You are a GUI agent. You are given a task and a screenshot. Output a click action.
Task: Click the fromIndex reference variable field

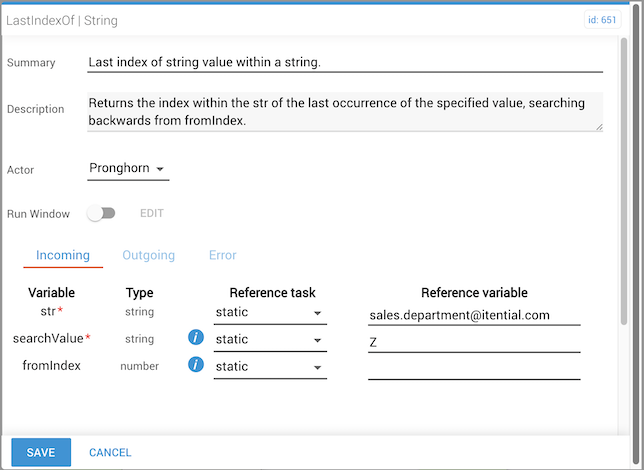[473, 368]
